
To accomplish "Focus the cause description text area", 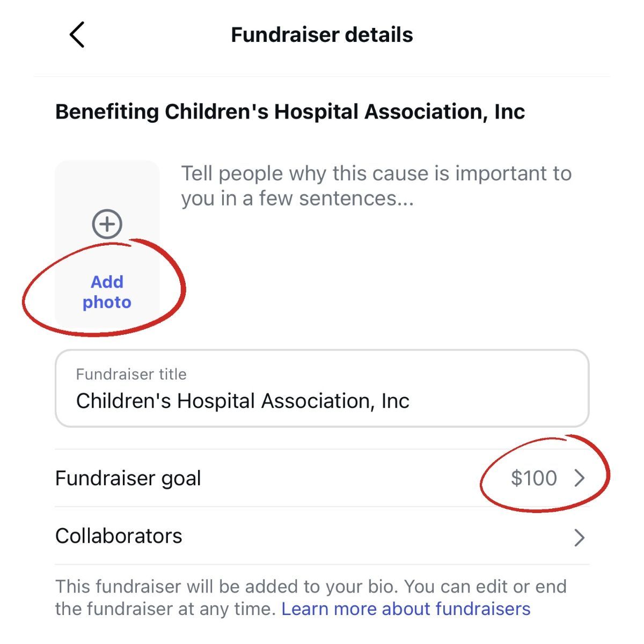I will pos(385,244).
